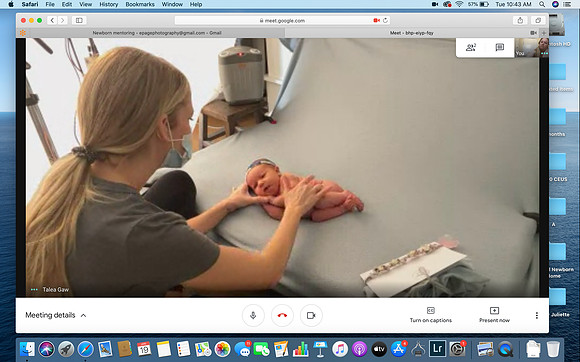Open System Preferences from the Dock
The width and height of the screenshot is (580, 362).
click(x=457, y=349)
